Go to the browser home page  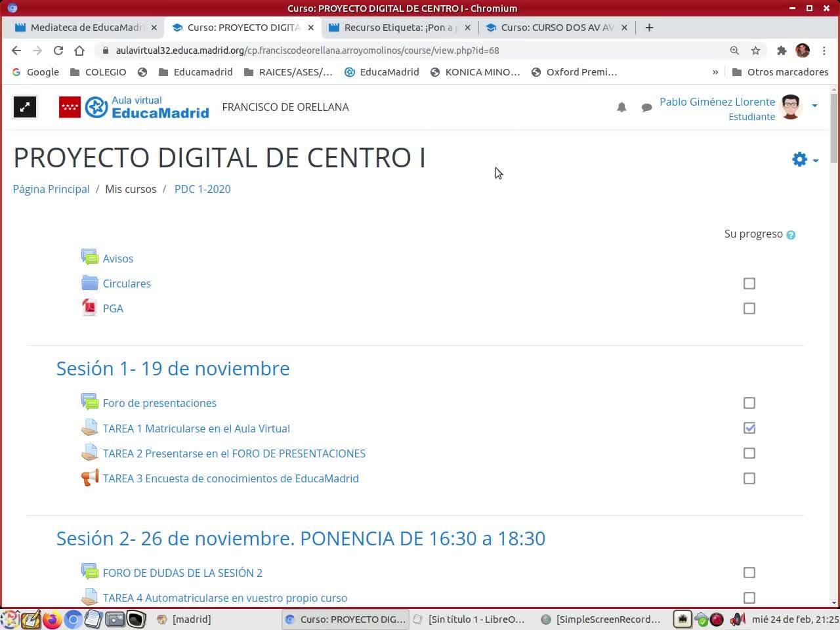click(x=79, y=51)
